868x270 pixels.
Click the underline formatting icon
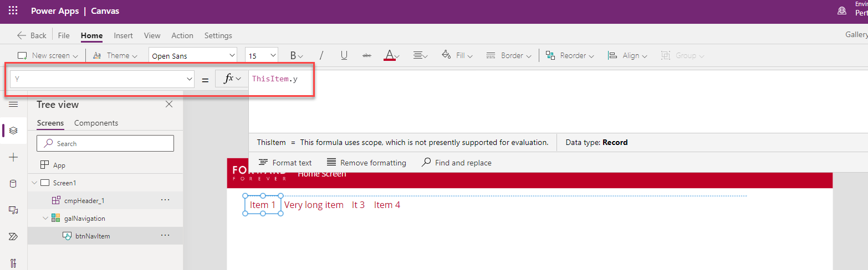coord(344,55)
